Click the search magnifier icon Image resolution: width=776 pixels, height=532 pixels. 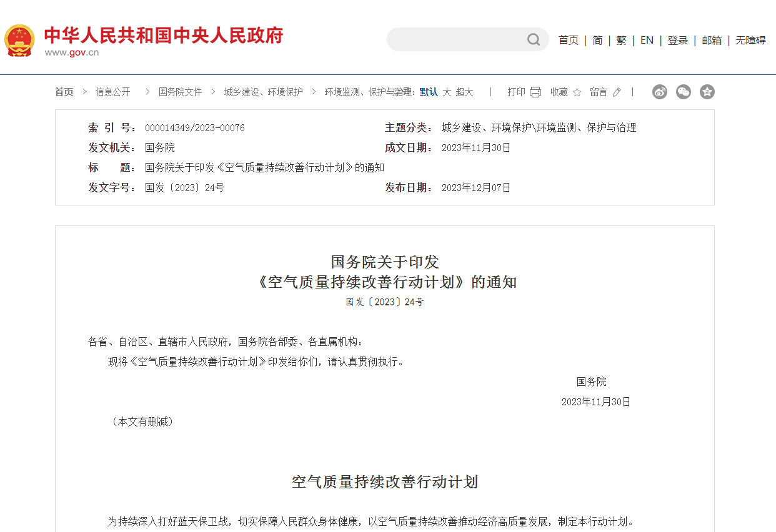(533, 39)
